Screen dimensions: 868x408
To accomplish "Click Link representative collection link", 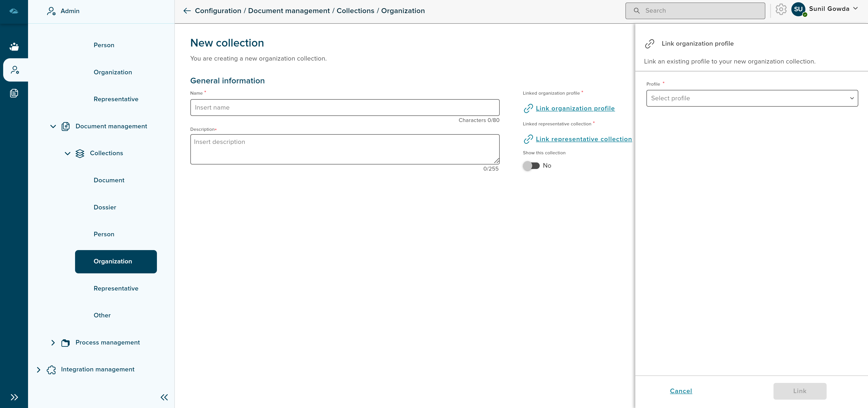I will (584, 139).
